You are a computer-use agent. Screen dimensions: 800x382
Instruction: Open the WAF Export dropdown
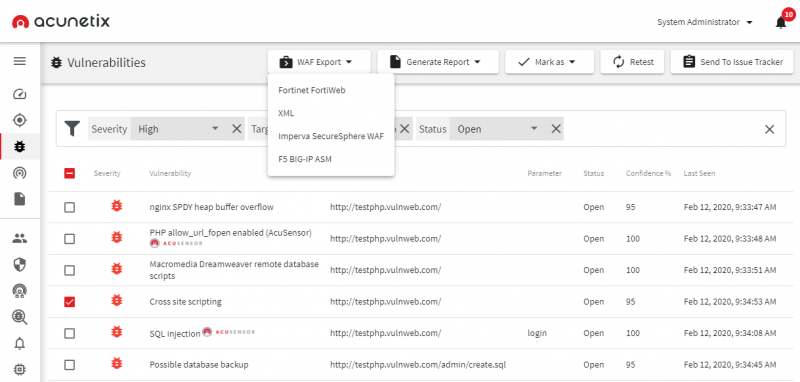click(x=319, y=62)
